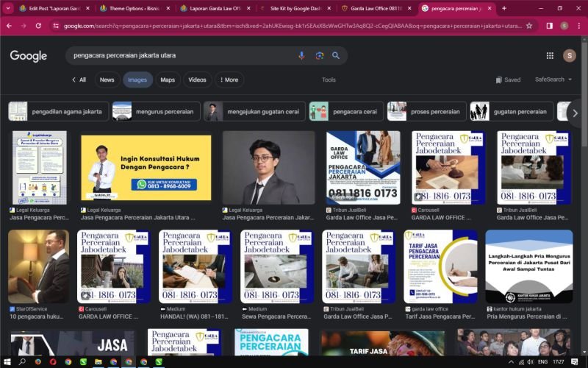This screenshot has height=368, width=588.
Task: Reload the current page
Action: pos(38,26)
